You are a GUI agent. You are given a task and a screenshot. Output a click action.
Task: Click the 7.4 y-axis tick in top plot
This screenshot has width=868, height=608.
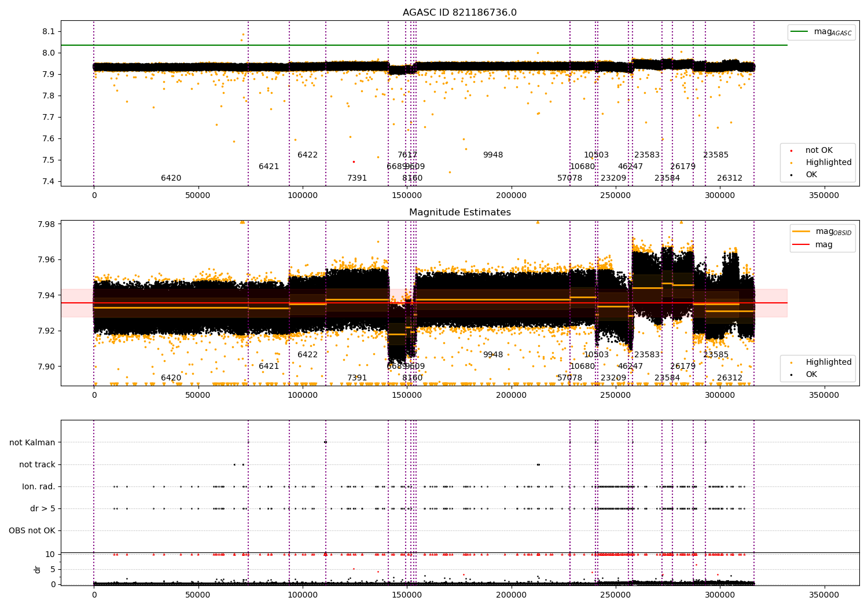click(49, 181)
